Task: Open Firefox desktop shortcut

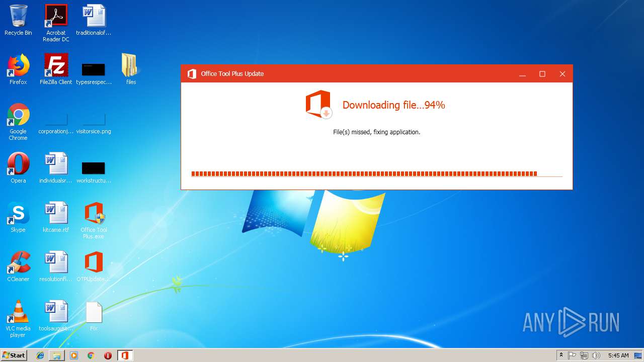Action: pyautogui.click(x=18, y=69)
